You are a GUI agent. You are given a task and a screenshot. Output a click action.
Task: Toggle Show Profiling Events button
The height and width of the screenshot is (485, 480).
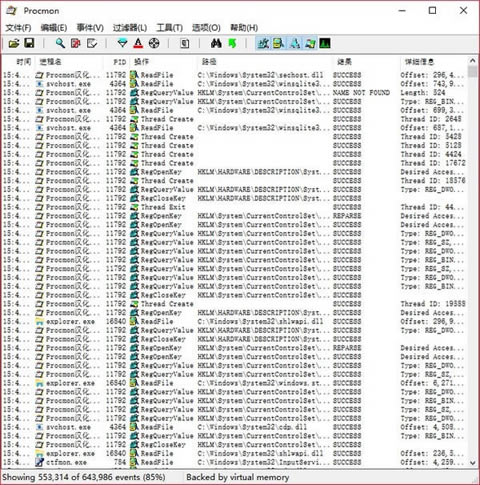point(325,43)
